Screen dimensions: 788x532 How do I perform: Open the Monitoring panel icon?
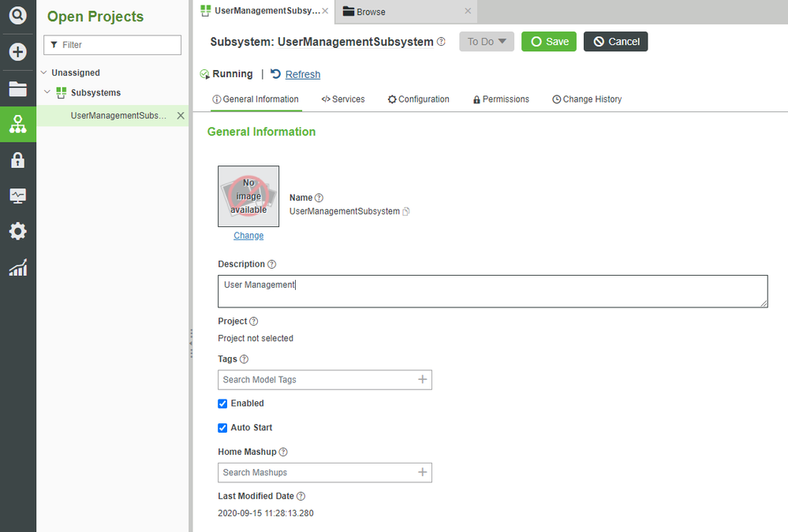click(17, 195)
